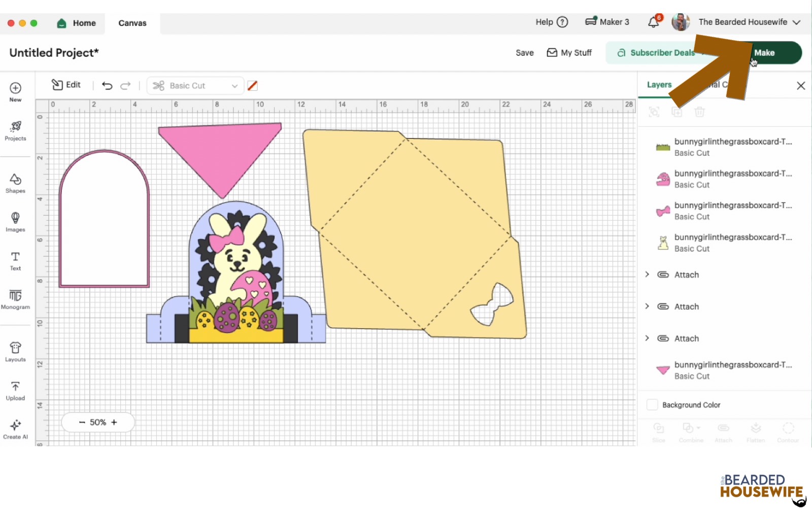Screen dimensions: 812x516
Task: Expand the third Attach group
Action: click(647, 338)
